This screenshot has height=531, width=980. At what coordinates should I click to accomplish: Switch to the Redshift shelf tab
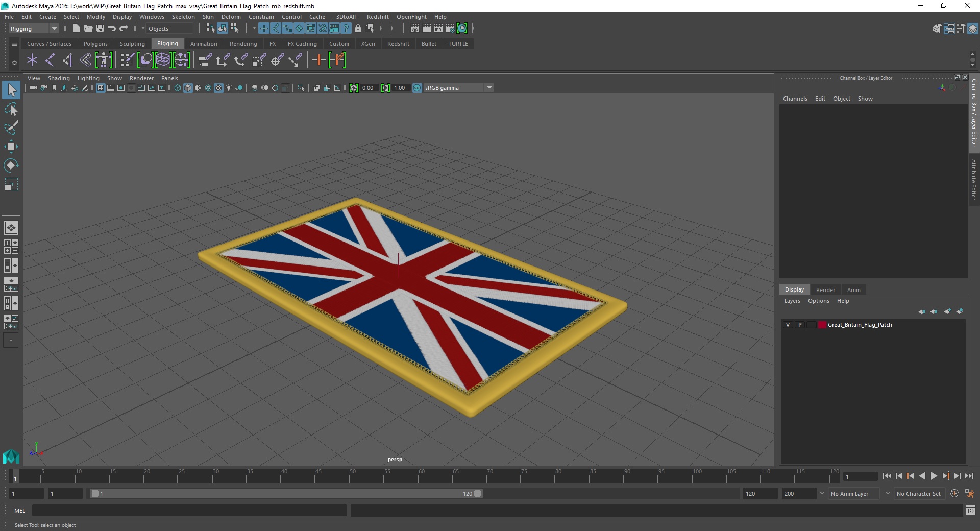(x=398, y=44)
